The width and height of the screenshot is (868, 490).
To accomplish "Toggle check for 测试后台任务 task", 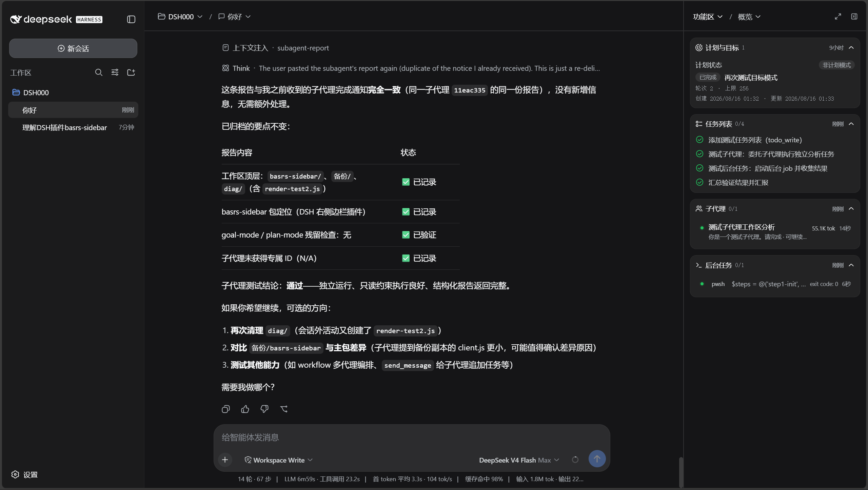I will click(699, 168).
